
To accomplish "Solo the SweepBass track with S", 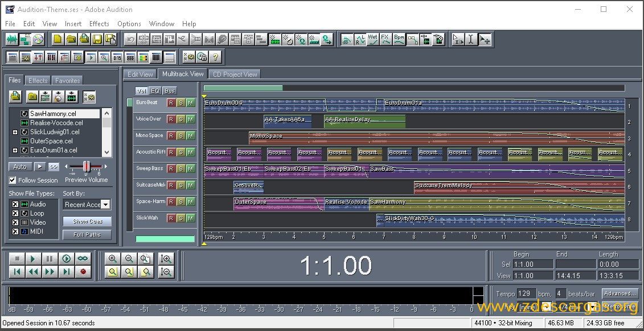I will (x=181, y=168).
